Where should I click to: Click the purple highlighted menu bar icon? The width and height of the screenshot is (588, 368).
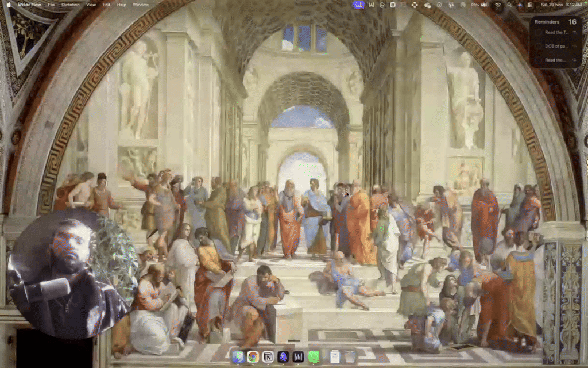point(358,5)
